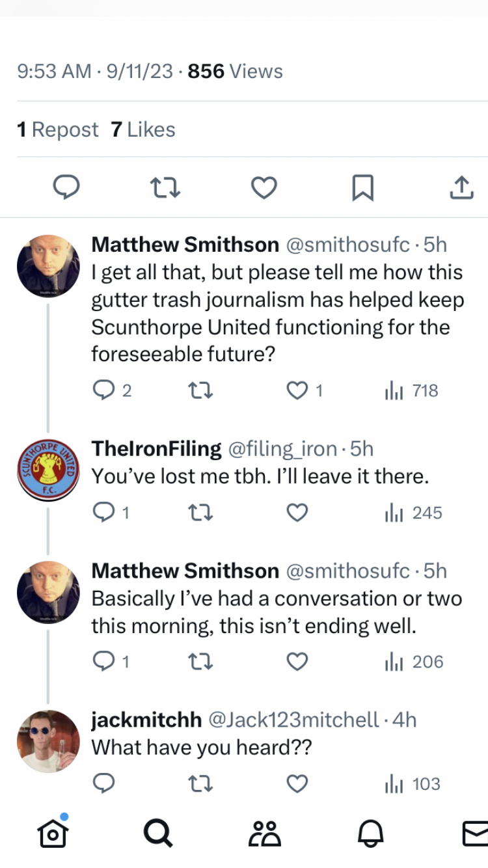Like the main tweet with heart icon
Image resolution: width=488 pixels, height=868 pixels.
coord(264,188)
